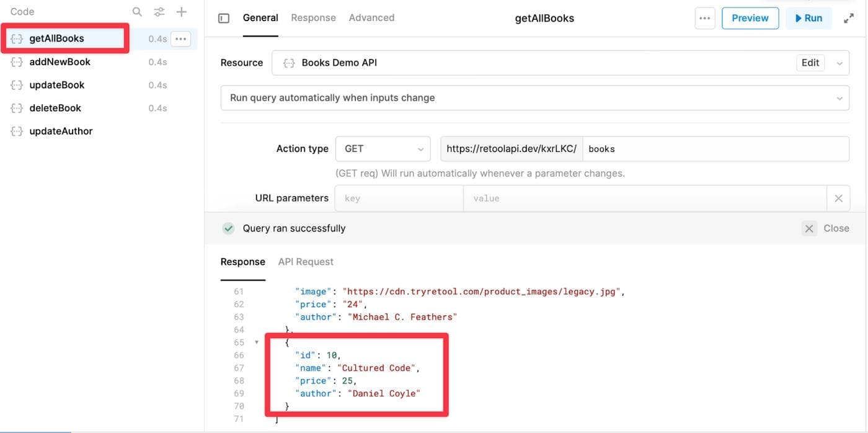868x433 pixels.
Task: Switch to the API Request tab
Action: tap(305, 261)
